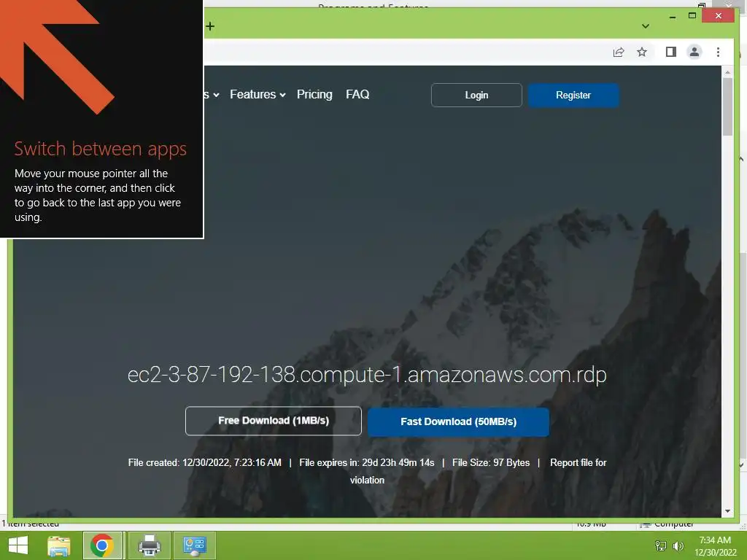
Task: Click the network tray icon
Action: (x=661, y=545)
